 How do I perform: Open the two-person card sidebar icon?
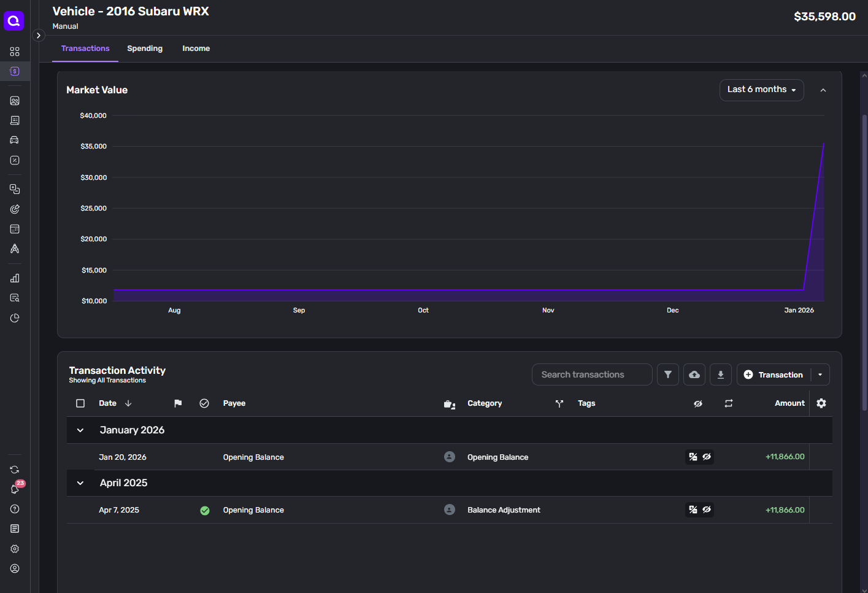15,101
